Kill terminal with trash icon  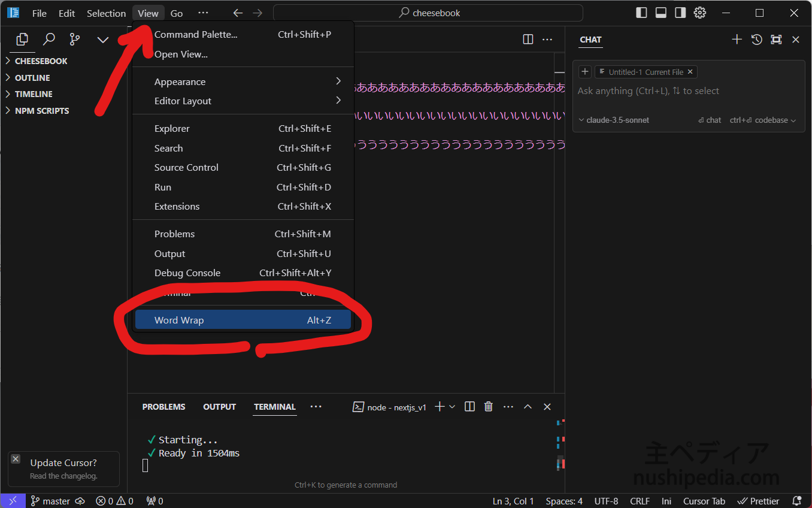click(489, 407)
